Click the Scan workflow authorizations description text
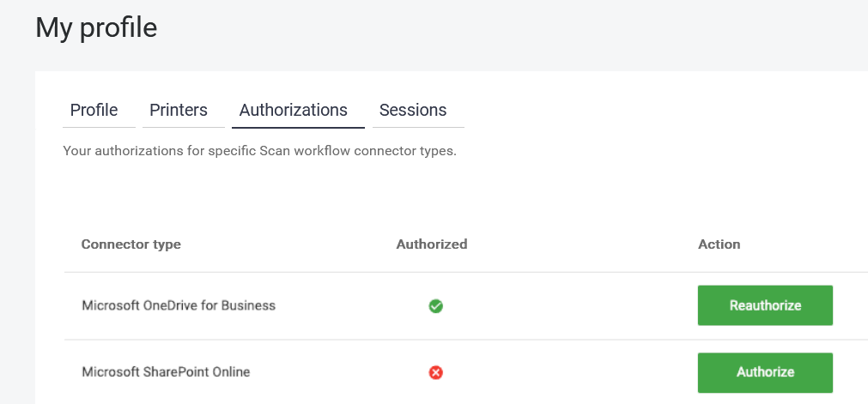 coord(259,151)
